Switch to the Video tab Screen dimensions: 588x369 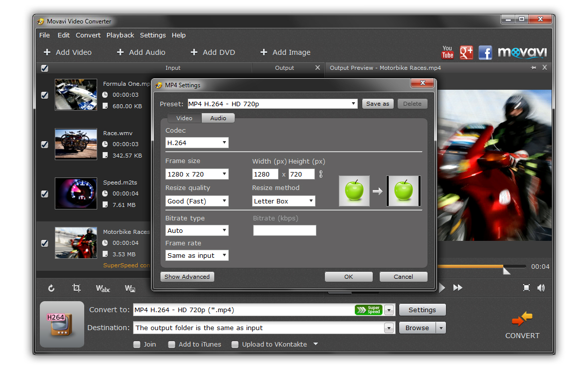pyautogui.click(x=184, y=118)
